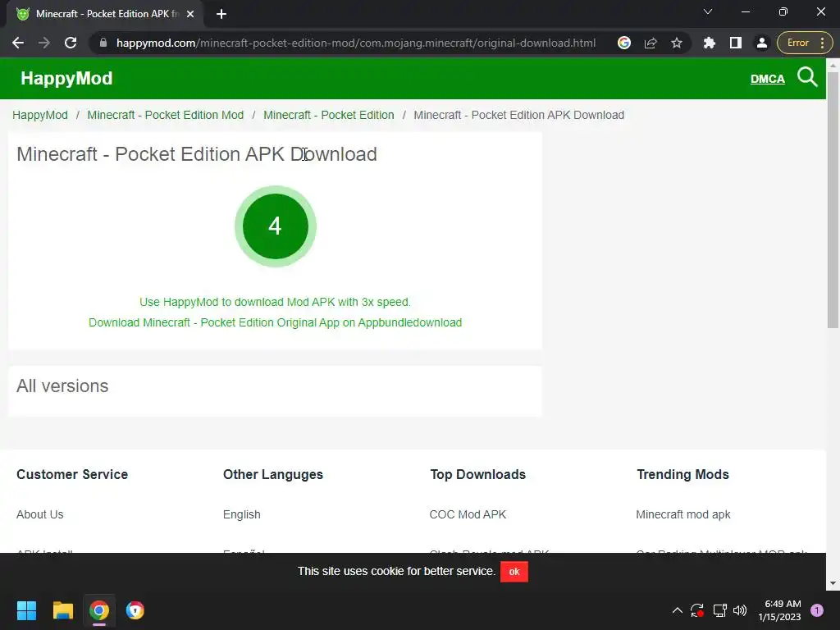Open the volume tray icon

click(x=740, y=610)
